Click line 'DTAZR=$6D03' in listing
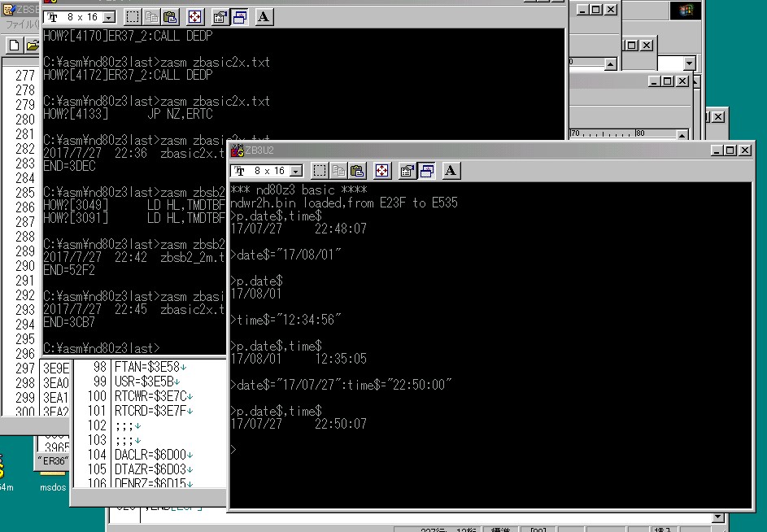This screenshot has width=767, height=532. (154, 469)
